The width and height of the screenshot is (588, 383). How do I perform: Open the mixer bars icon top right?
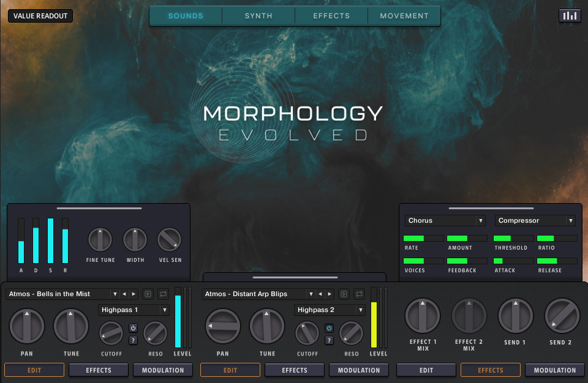(x=570, y=16)
